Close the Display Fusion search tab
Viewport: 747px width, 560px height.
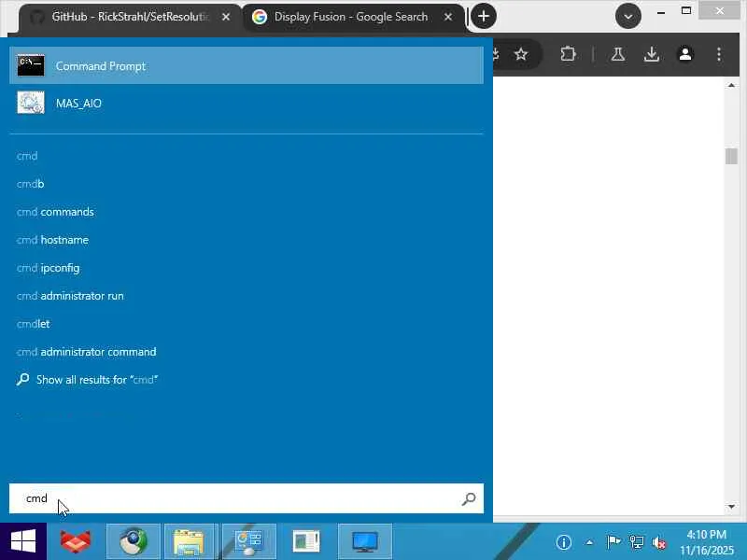click(x=448, y=17)
